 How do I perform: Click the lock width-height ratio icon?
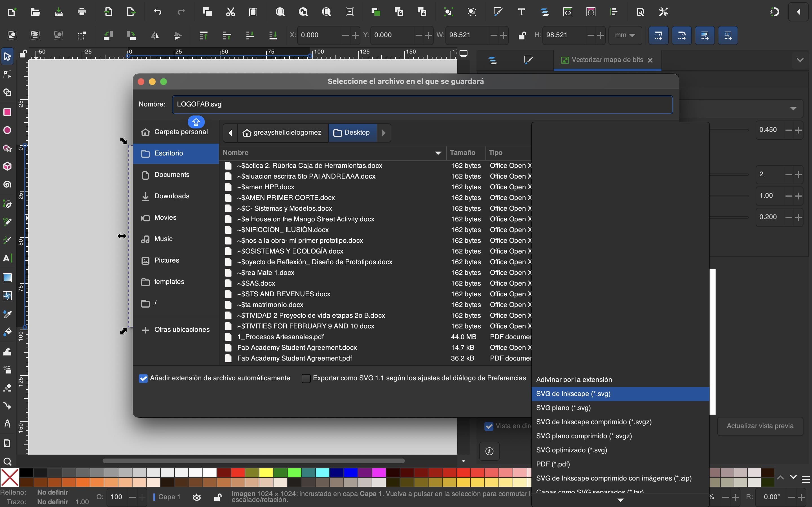(x=522, y=35)
